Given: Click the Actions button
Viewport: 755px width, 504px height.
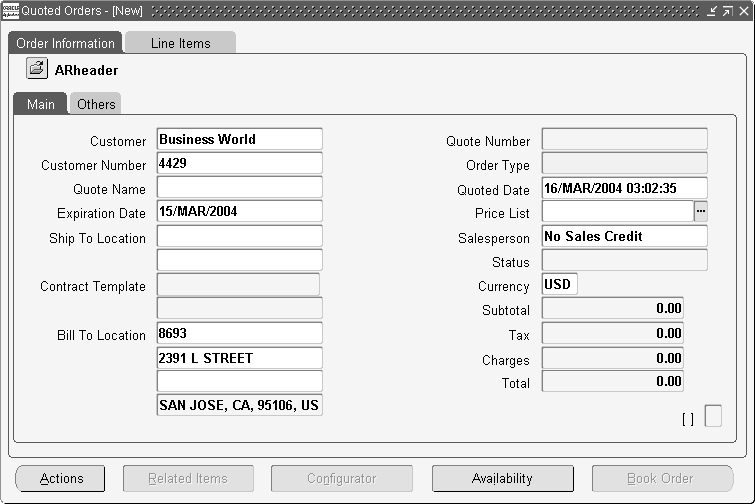Looking at the screenshot, I should [60, 478].
